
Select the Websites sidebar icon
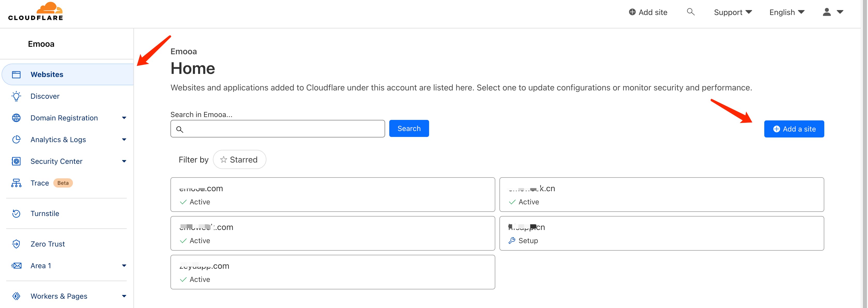tap(16, 74)
